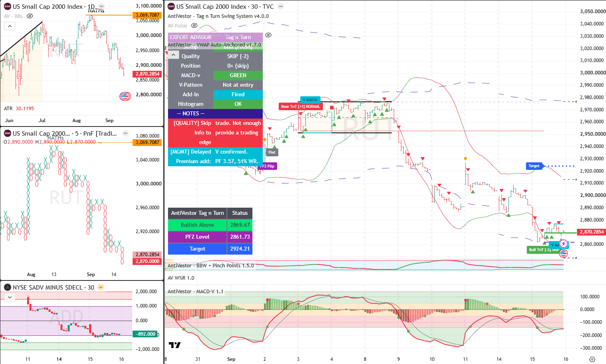Click the NOTES header row in advisor table
606x364 pixels.
[x=215, y=113]
